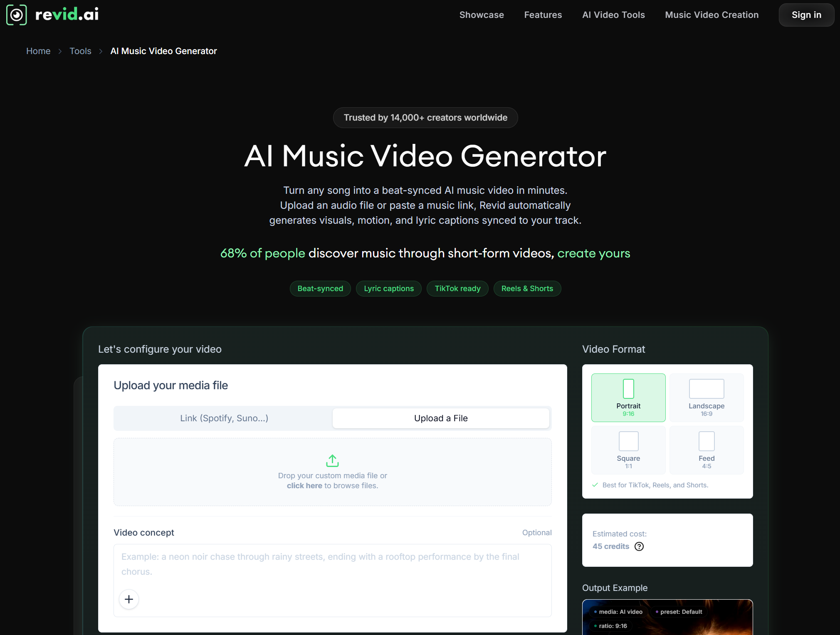This screenshot has width=840, height=635.
Task: Switch to the Link (Spotify, Suno...) tab
Action: pos(224,418)
